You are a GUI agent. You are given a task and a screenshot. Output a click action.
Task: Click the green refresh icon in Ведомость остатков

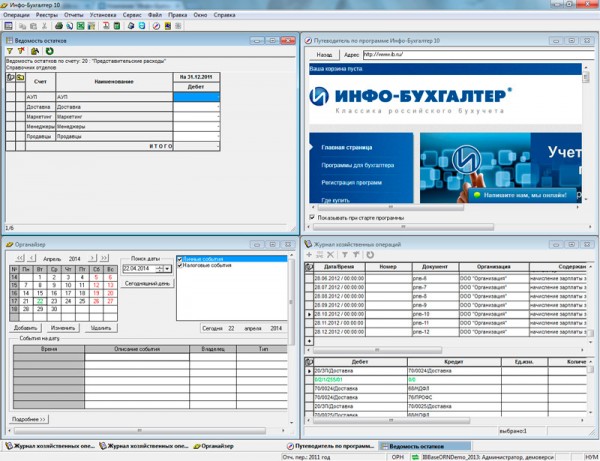48,50
